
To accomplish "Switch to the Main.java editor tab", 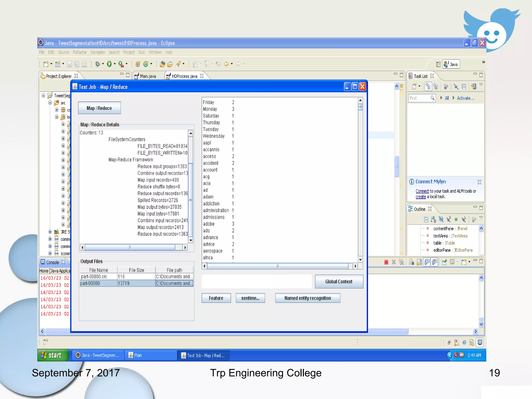I will tap(148, 76).
